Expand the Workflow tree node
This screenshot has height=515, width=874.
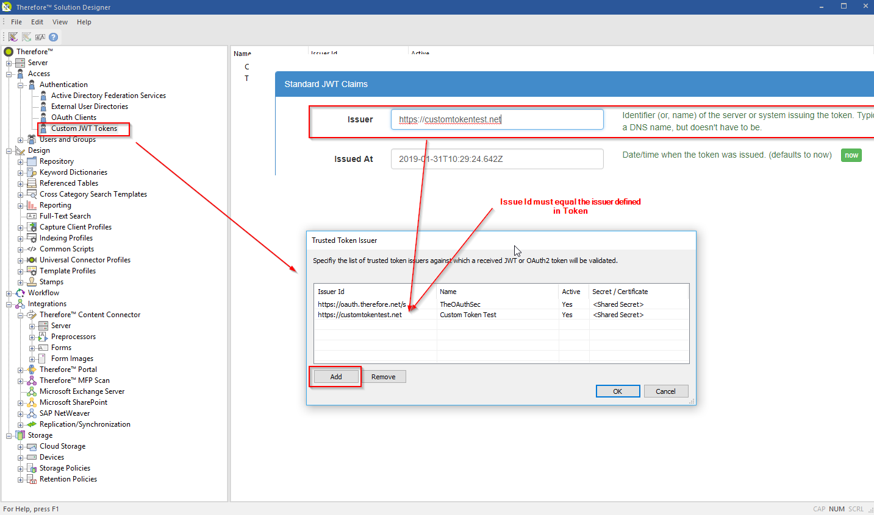tap(9, 293)
